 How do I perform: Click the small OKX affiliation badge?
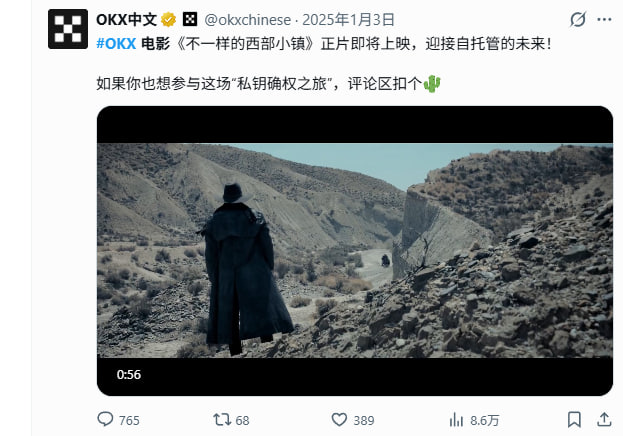pyautogui.click(x=190, y=19)
